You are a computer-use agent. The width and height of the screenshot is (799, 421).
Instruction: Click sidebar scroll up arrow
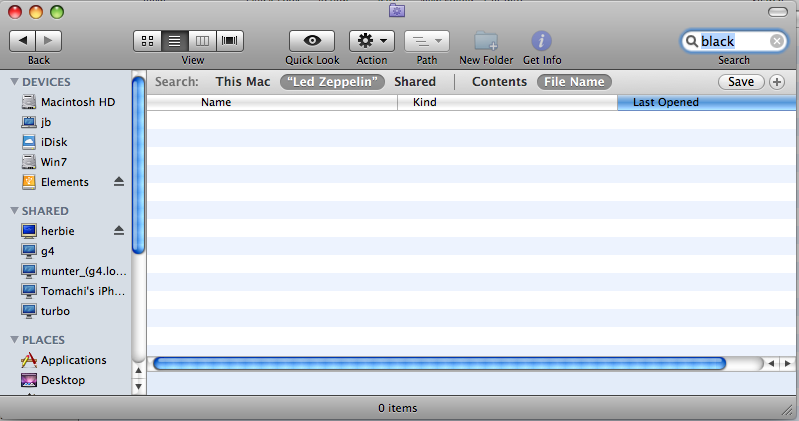(x=139, y=371)
